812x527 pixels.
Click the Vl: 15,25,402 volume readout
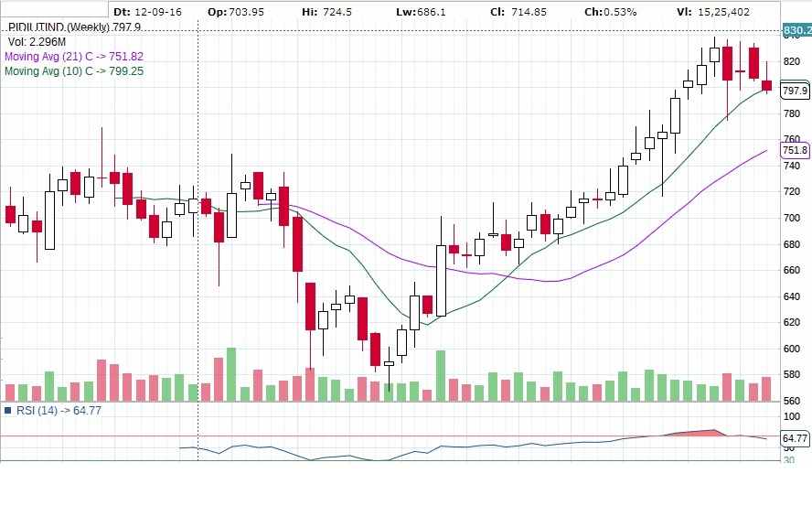[x=713, y=12]
